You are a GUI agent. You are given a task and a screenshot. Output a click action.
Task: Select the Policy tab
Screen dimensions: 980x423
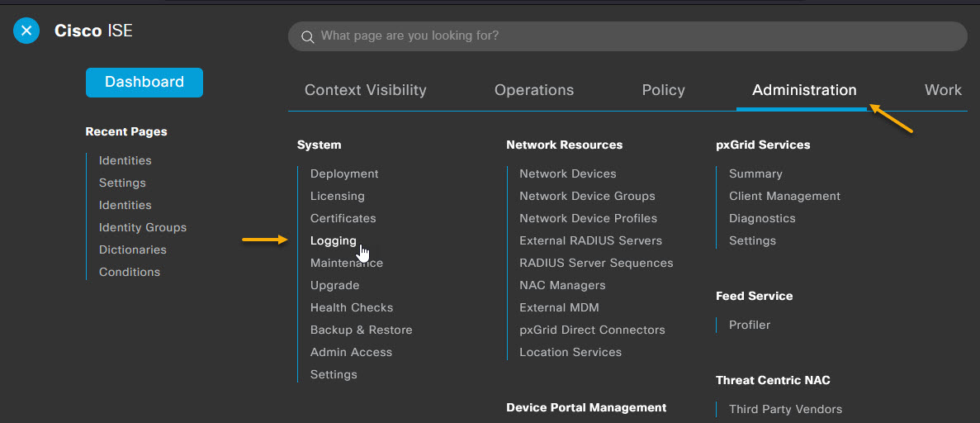point(663,90)
